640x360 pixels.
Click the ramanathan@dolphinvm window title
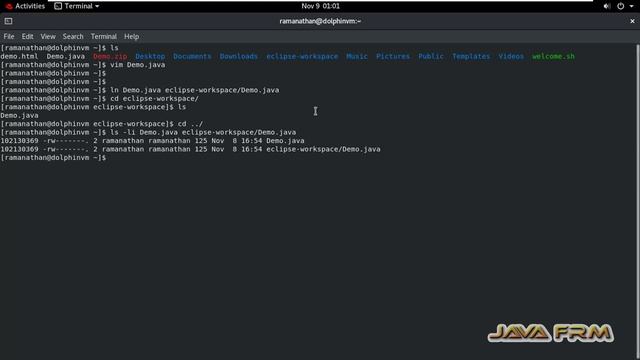[320, 21]
